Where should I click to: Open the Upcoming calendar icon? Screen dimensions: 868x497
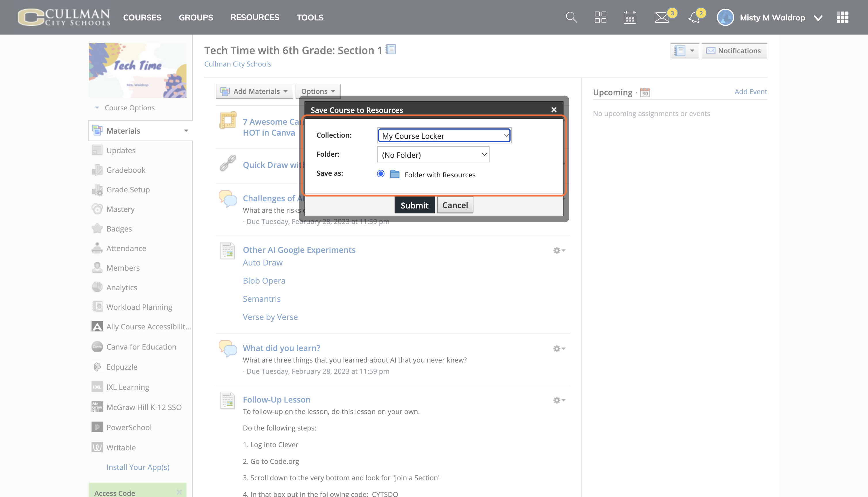point(645,92)
